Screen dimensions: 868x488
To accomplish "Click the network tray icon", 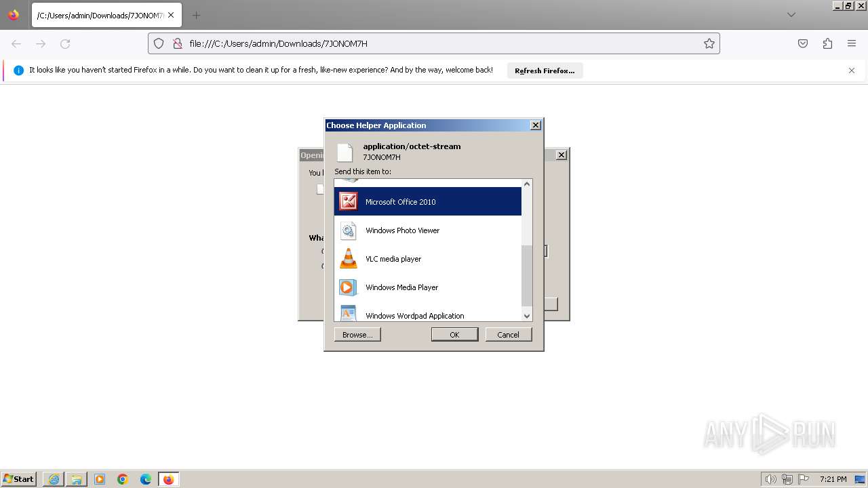I will (787, 479).
